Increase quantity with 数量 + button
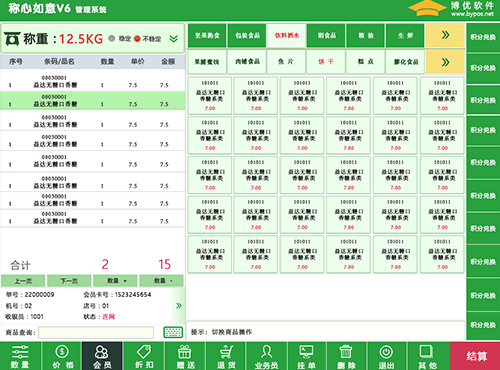 coord(115,281)
